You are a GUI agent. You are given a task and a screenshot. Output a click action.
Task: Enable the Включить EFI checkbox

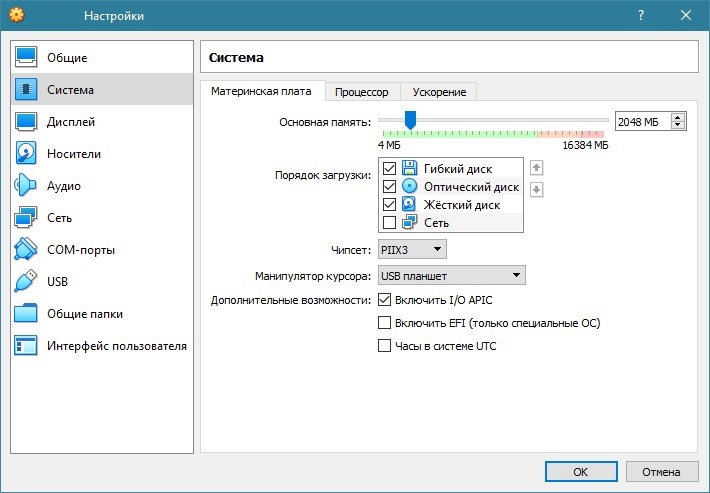coord(384,323)
